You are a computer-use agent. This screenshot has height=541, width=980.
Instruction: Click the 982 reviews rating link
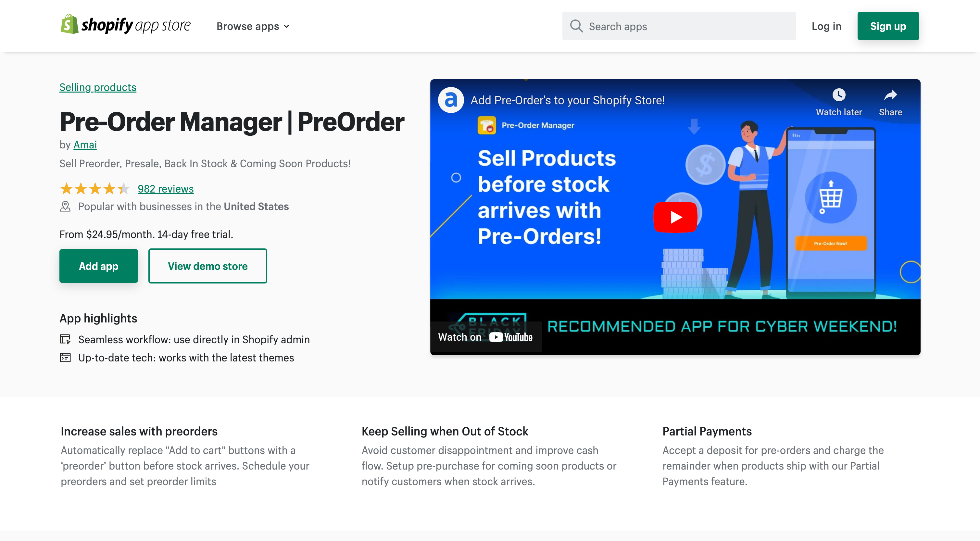[165, 188]
